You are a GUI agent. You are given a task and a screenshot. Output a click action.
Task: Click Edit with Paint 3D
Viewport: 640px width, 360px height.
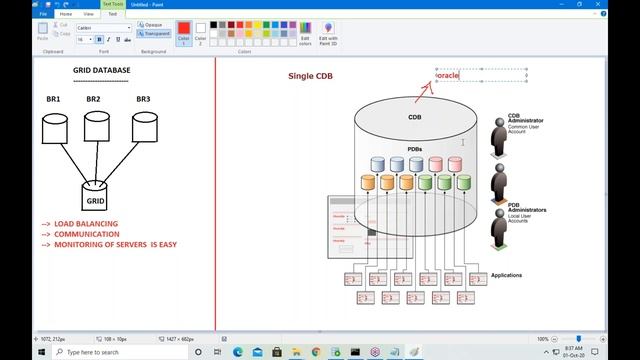point(328,33)
